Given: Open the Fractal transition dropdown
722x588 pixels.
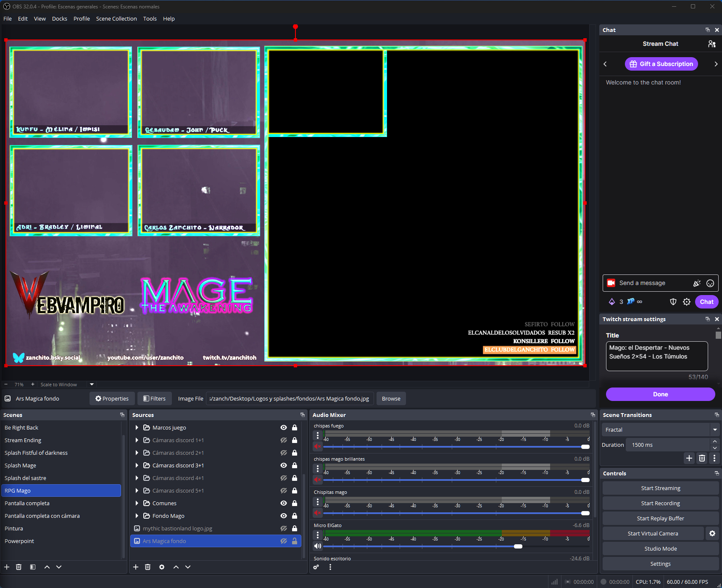Looking at the screenshot, I should 714,430.
